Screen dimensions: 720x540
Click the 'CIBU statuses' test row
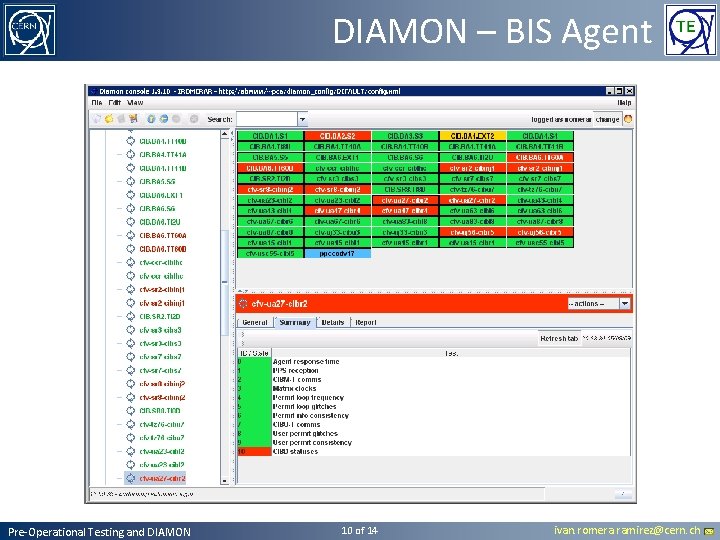pyautogui.click(x=434, y=452)
